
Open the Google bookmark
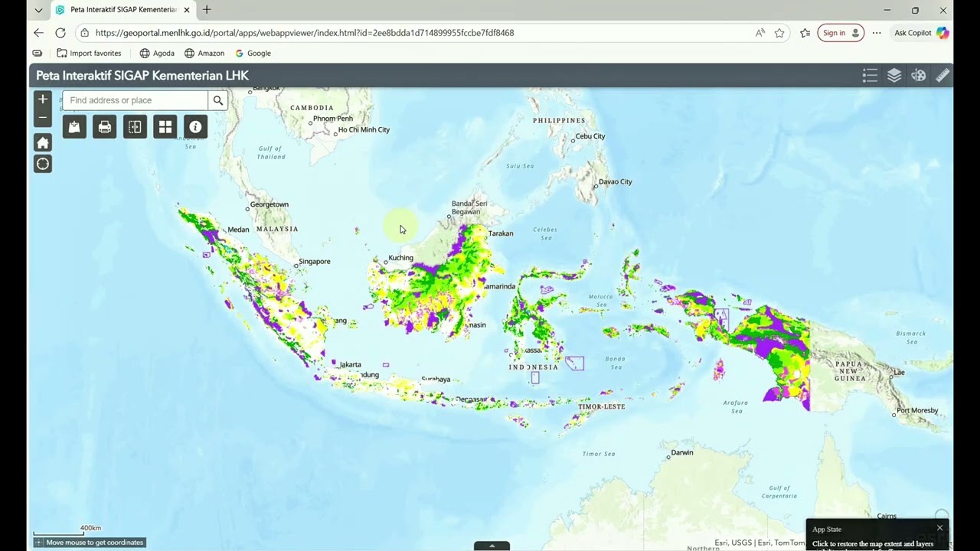[253, 54]
